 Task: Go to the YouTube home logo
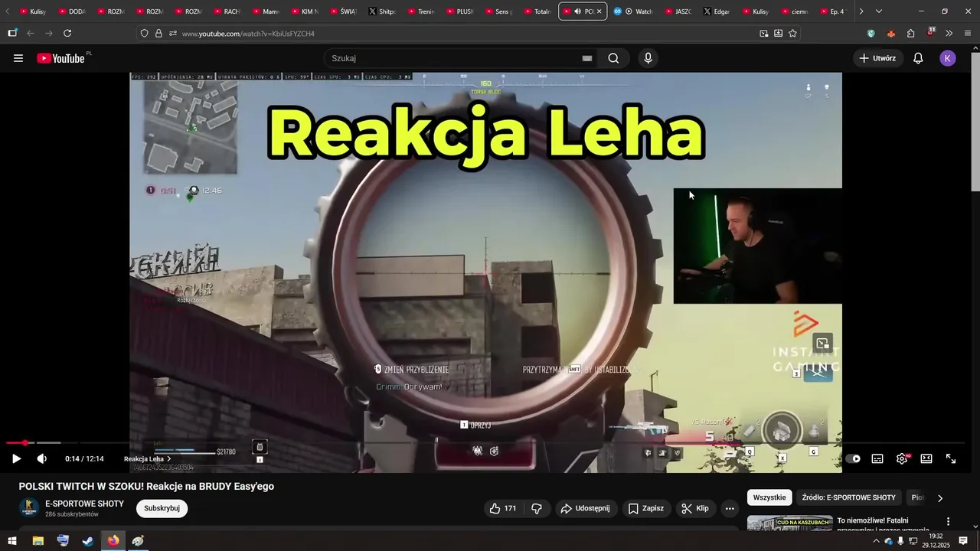click(61, 58)
